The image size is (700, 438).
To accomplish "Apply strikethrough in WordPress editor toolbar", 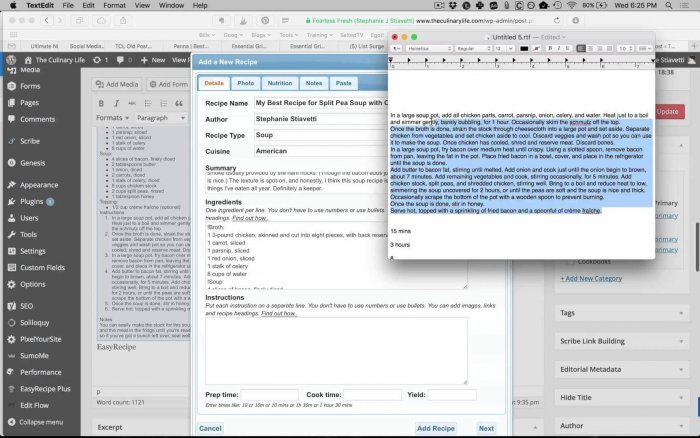I will (x=132, y=104).
